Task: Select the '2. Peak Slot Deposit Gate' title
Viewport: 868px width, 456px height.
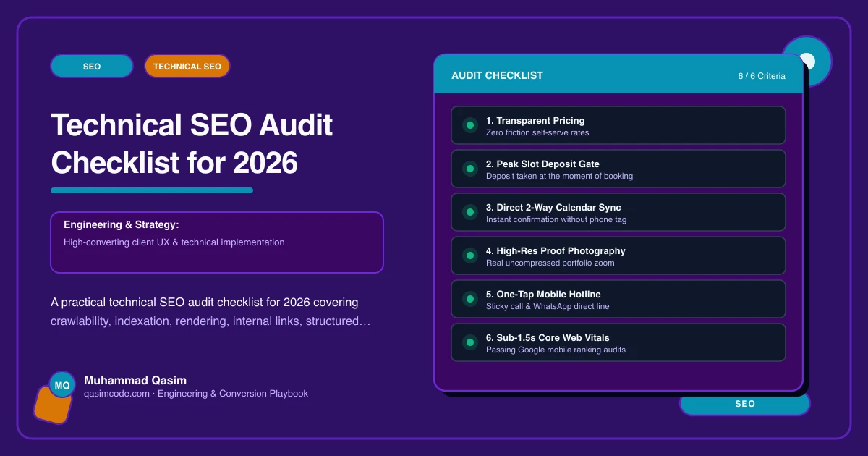Action: coord(542,164)
